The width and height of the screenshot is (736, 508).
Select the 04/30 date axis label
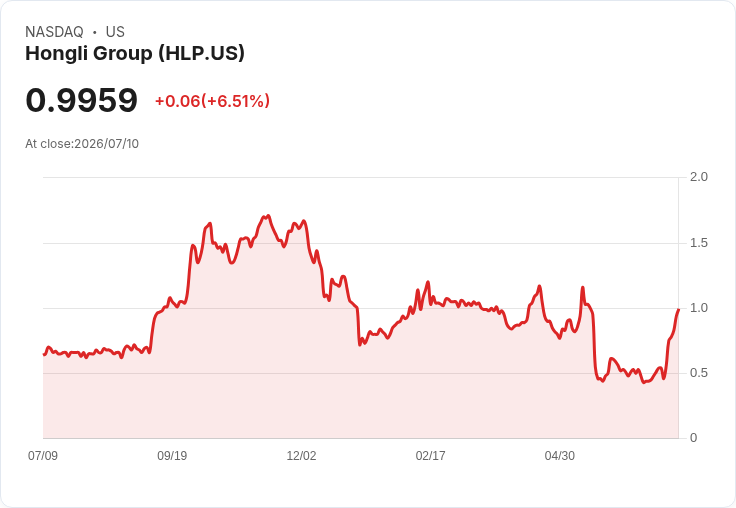coord(560,455)
